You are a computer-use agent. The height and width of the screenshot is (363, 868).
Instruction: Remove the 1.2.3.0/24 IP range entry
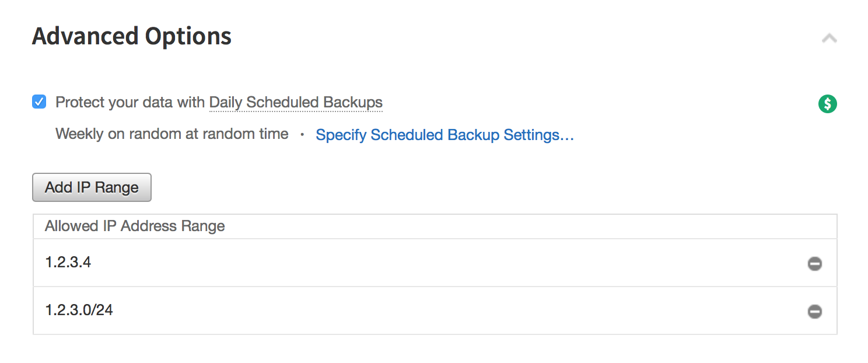(814, 312)
